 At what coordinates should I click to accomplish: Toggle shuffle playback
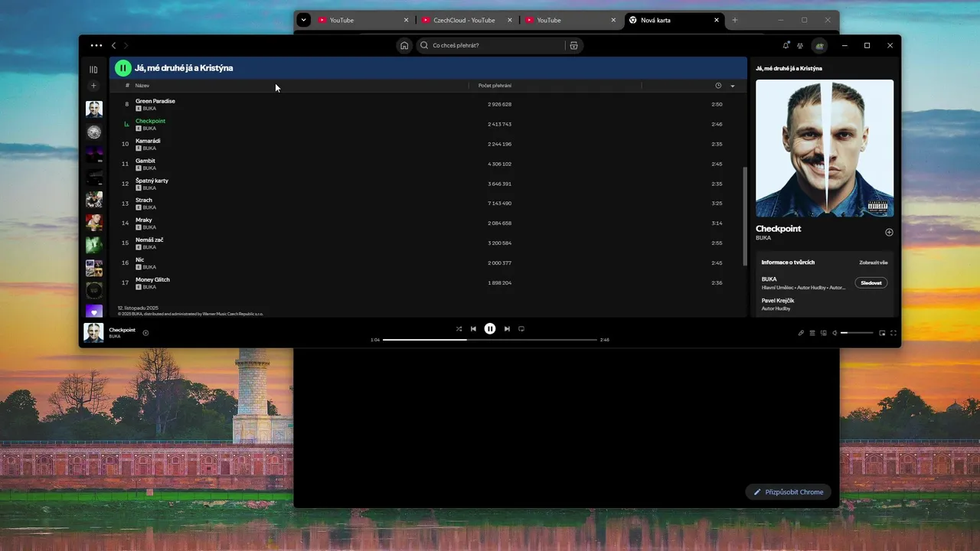tap(459, 329)
